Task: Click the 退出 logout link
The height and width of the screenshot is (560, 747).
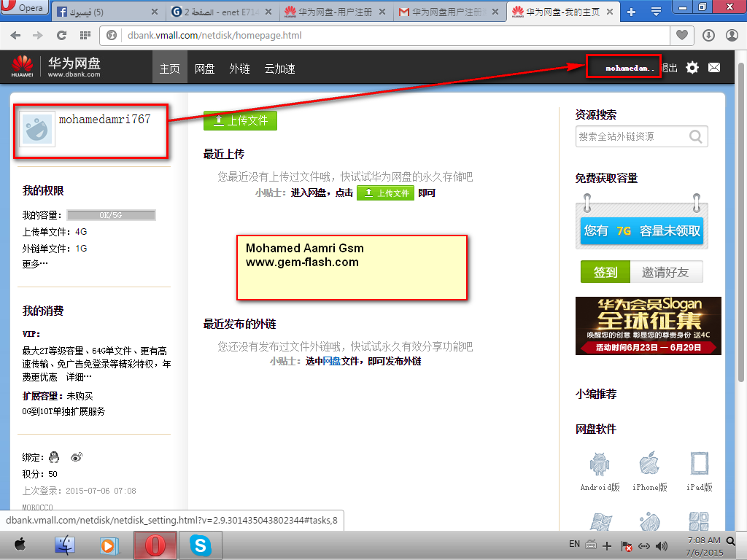Action: click(x=670, y=68)
